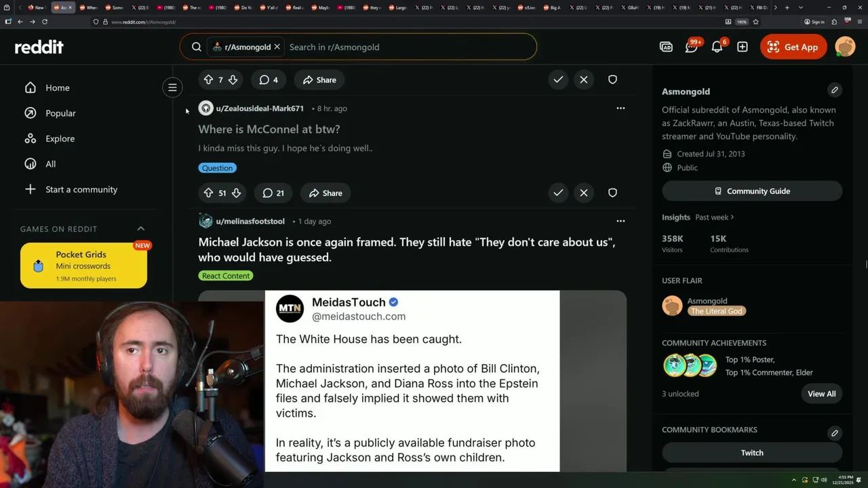This screenshot has height=488, width=868.
Task: Open the Where is McConnel post title
Action: click(269, 129)
